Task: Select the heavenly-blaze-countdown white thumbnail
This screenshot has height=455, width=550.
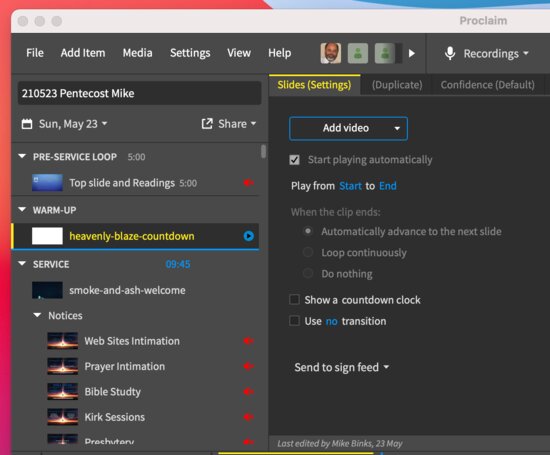Action: click(47, 236)
